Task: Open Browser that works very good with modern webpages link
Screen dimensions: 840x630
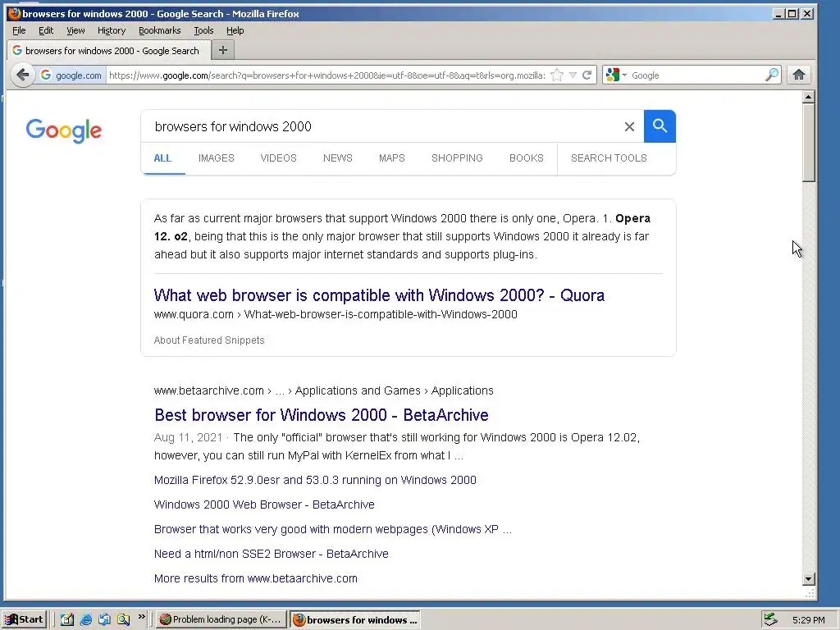Action: click(x=333, y=529)
